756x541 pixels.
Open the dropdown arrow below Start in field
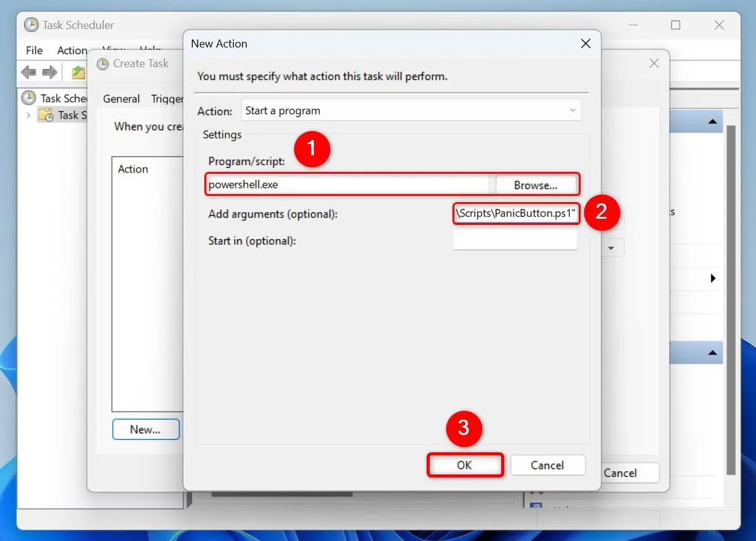pos(611,247)
